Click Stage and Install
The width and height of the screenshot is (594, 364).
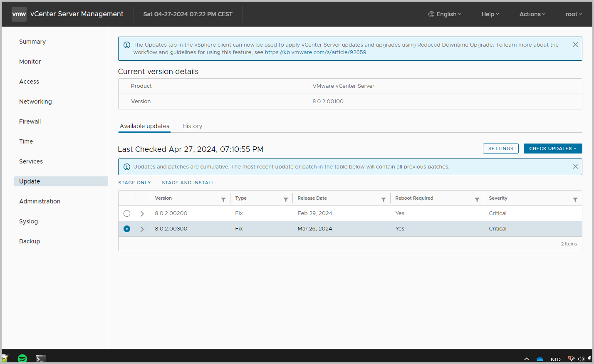click(x=188, y=183)
